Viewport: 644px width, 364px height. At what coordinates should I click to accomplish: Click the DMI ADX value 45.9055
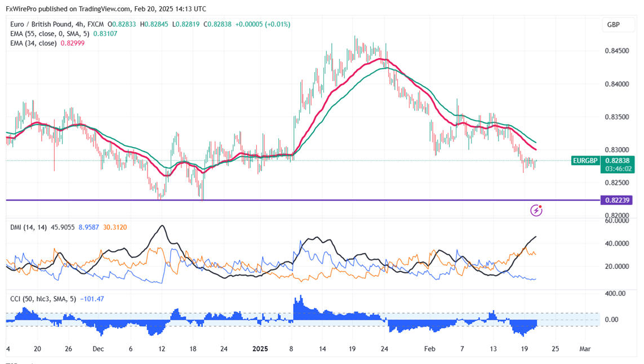(x=63, y=227)
